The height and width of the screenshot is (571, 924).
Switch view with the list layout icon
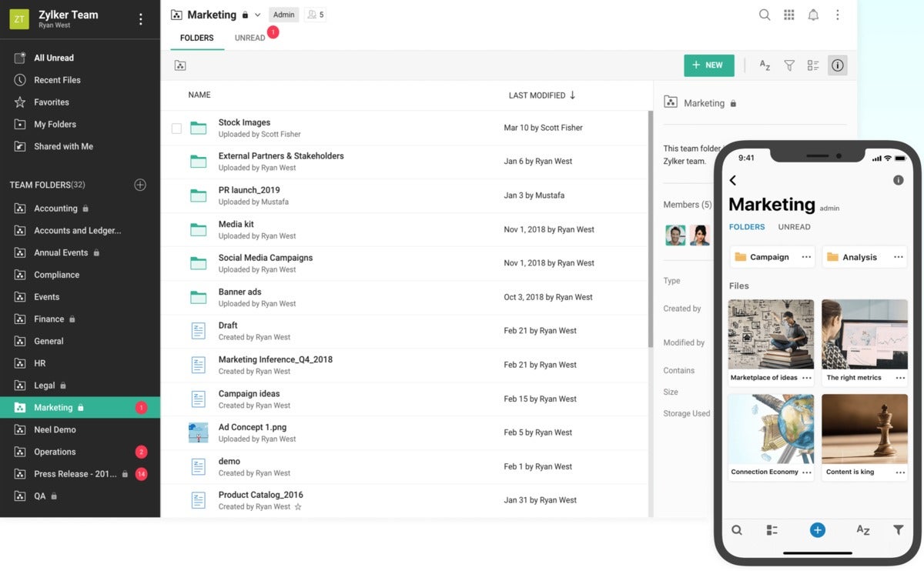pos(813,65)
